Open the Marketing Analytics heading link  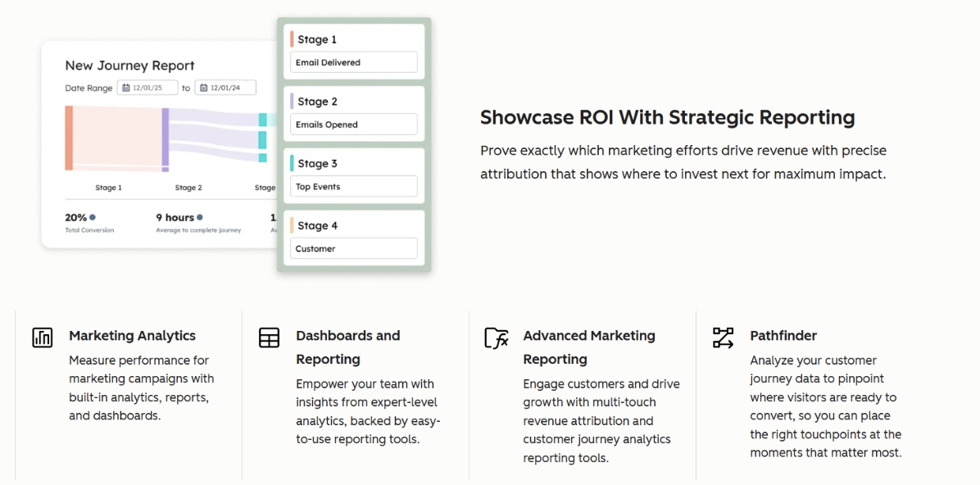tap(132, 336)
